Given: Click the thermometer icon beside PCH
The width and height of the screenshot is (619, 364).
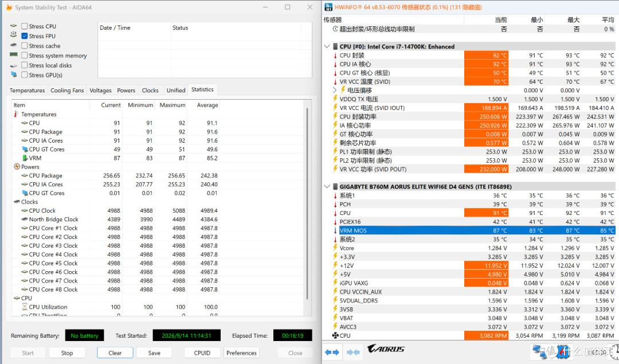Looking at the screenshot, I should pyautogui.click(x=335, y=204).
